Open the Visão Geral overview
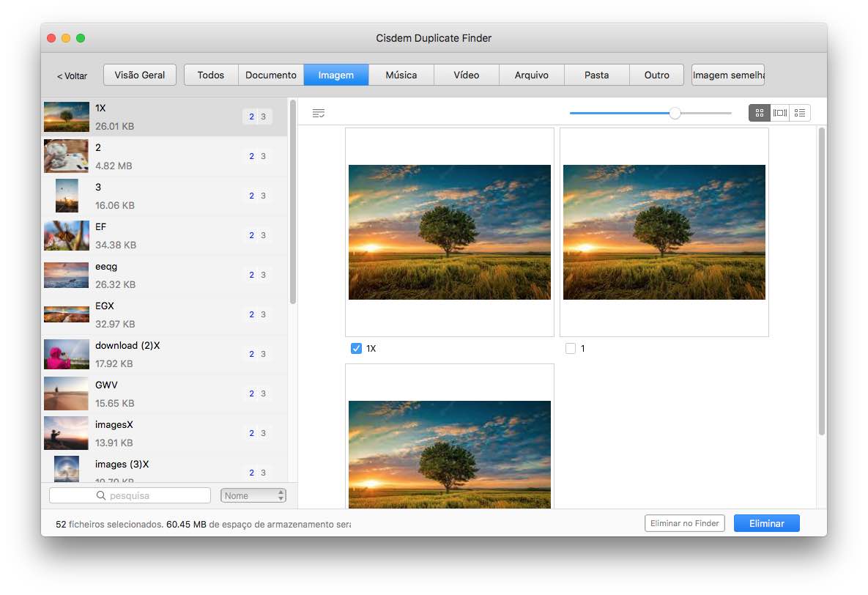The image size is (868, 595). (140, 75)
